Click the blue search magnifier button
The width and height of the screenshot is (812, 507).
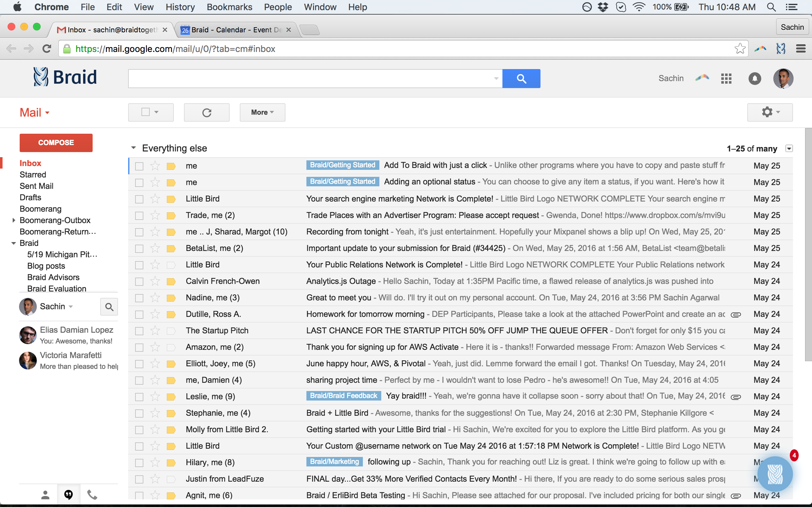[x=521, y=79]
